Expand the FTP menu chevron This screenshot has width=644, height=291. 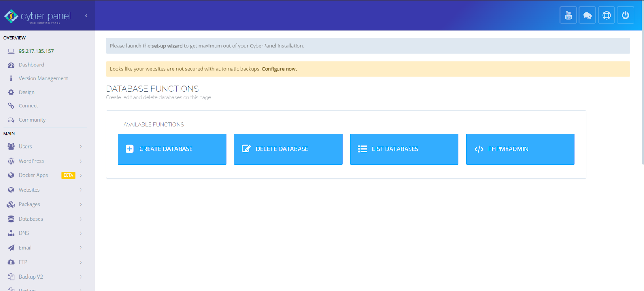coord(81,262)
